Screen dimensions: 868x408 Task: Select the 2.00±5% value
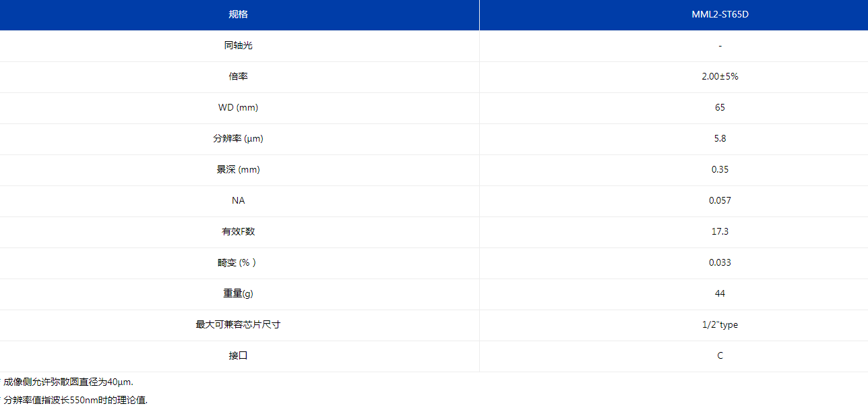tap(720, 77)
